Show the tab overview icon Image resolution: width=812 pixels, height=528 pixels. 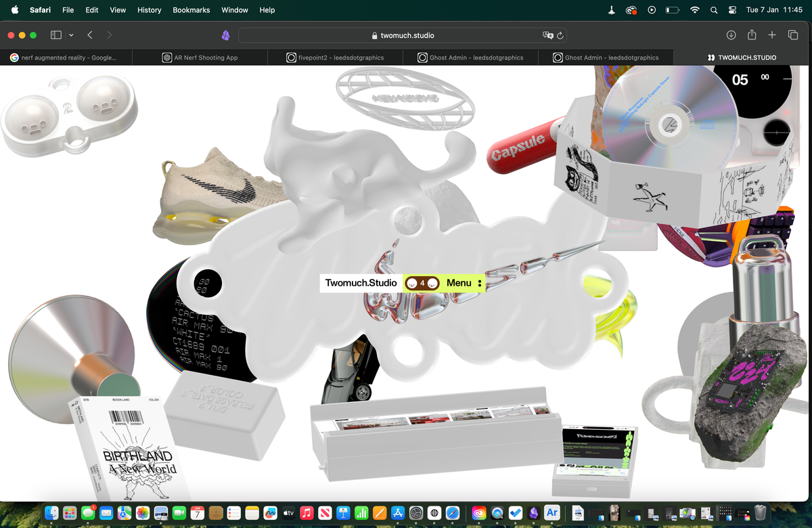point(793,35)
